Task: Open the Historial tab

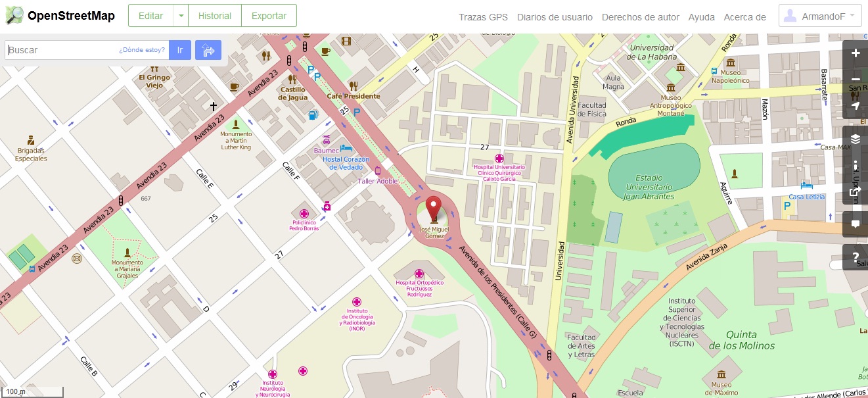Action: click(214, 16)
